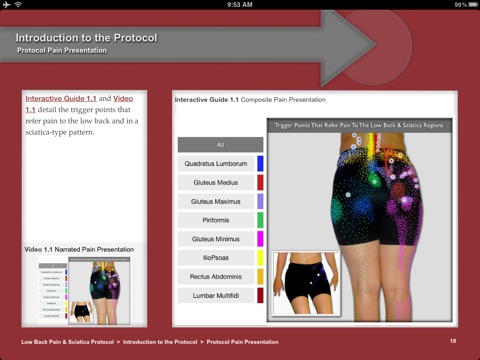Click the red Gluteus Medius color swatch
480x360 pixels.
click(x=260, y=183)
